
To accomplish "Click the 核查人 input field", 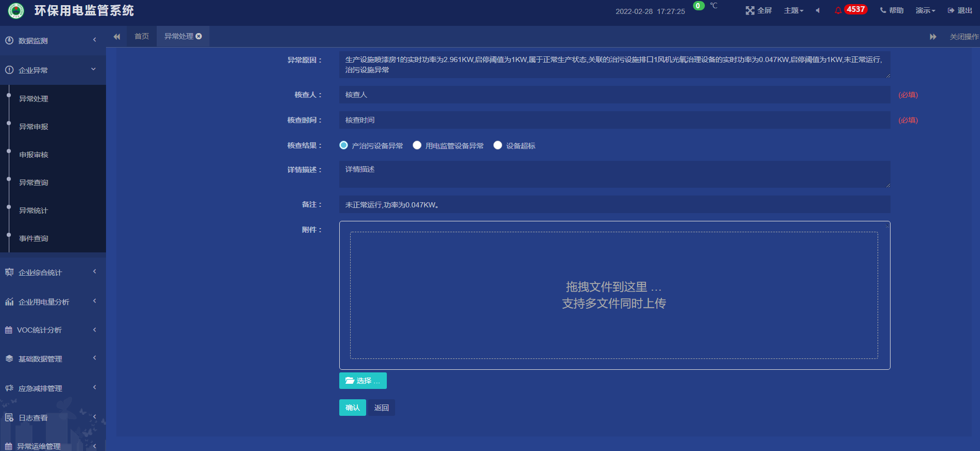I will tap(614, 95).
